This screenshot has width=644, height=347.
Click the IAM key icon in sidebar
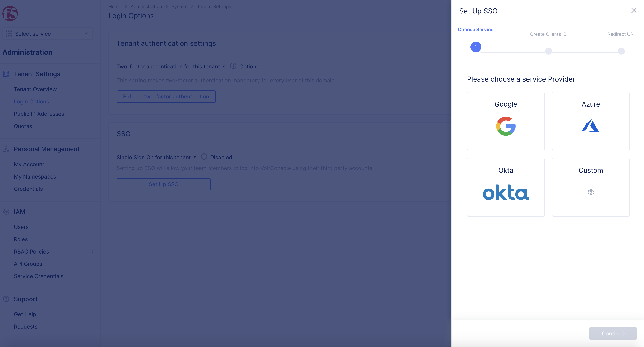(x=6, y=212)
